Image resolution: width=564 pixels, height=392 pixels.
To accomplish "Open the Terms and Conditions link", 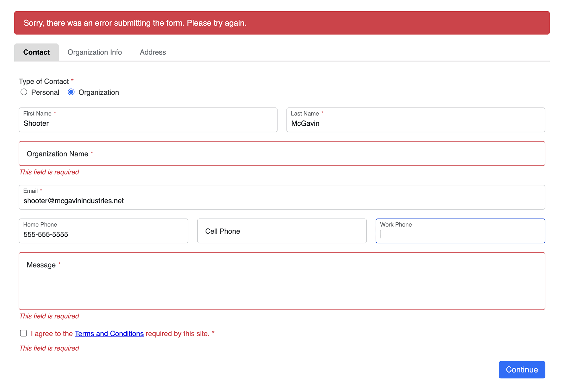I will [109, 334].
